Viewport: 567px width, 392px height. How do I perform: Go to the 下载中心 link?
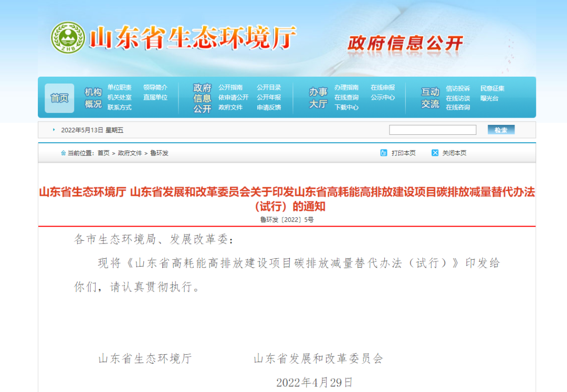[x=346, y=107]
